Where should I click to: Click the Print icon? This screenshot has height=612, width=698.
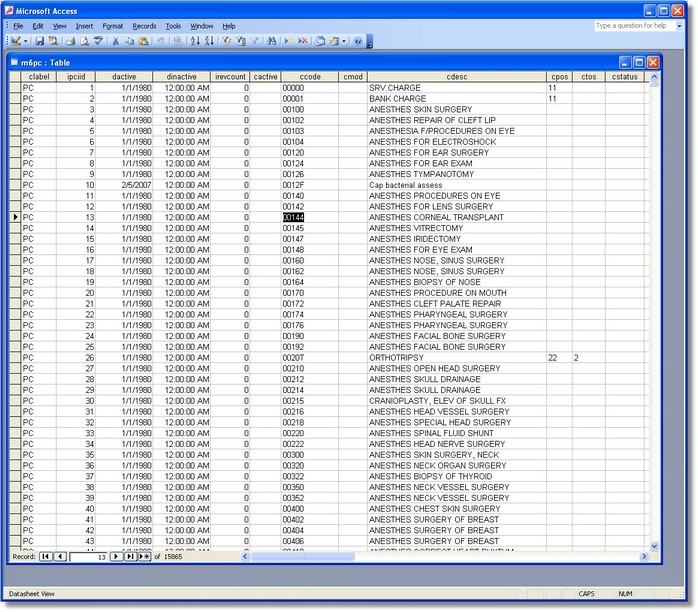pos(70,41)
